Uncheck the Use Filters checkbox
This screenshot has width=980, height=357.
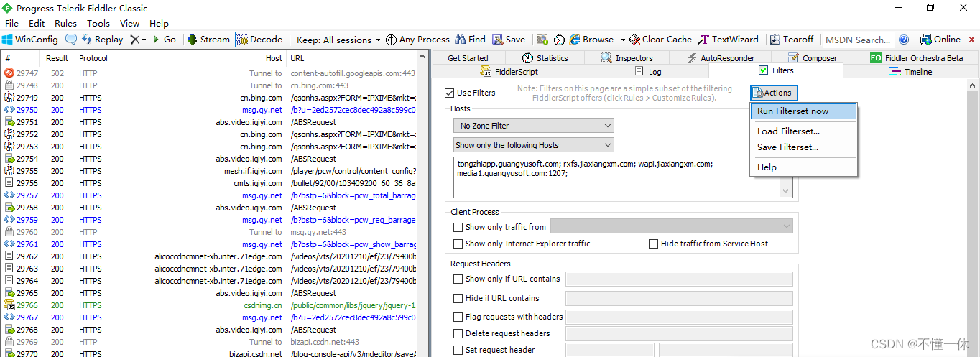point(450,93)
